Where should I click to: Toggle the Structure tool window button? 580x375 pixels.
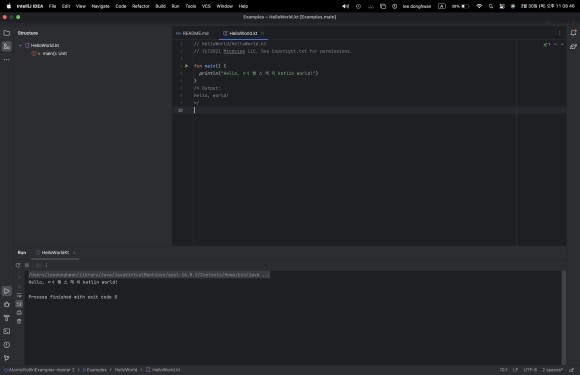click(x=7, y=46)
